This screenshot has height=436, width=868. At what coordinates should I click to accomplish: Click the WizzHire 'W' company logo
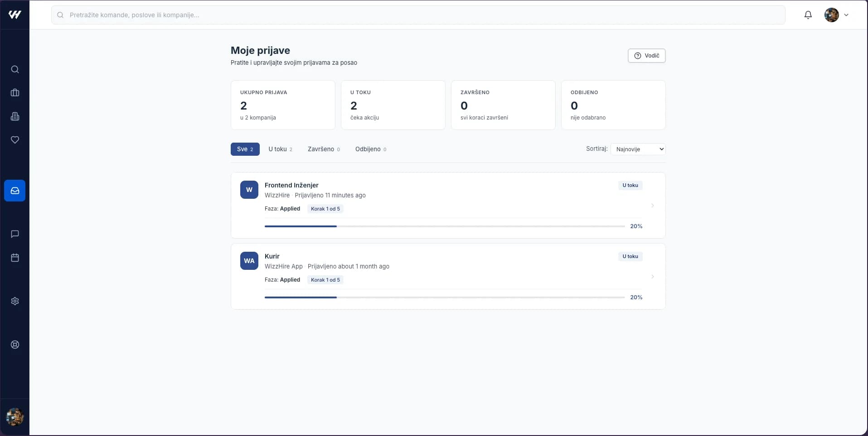[x=249, y=190]
